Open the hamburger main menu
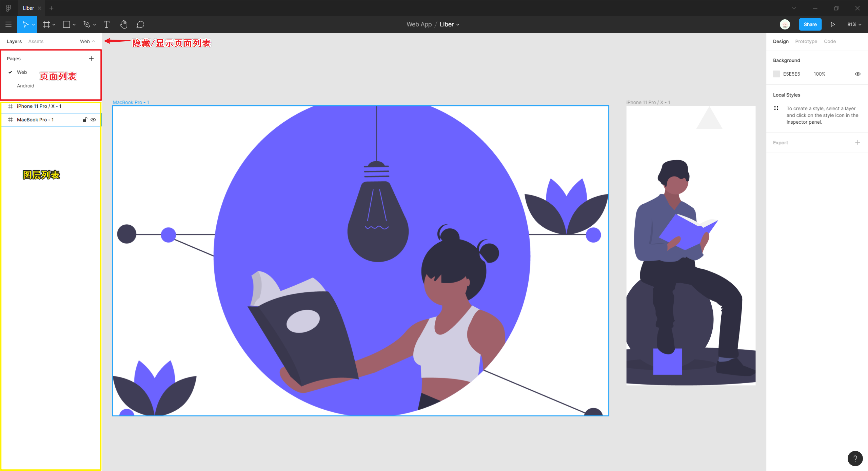 click(x=8, y=24)
